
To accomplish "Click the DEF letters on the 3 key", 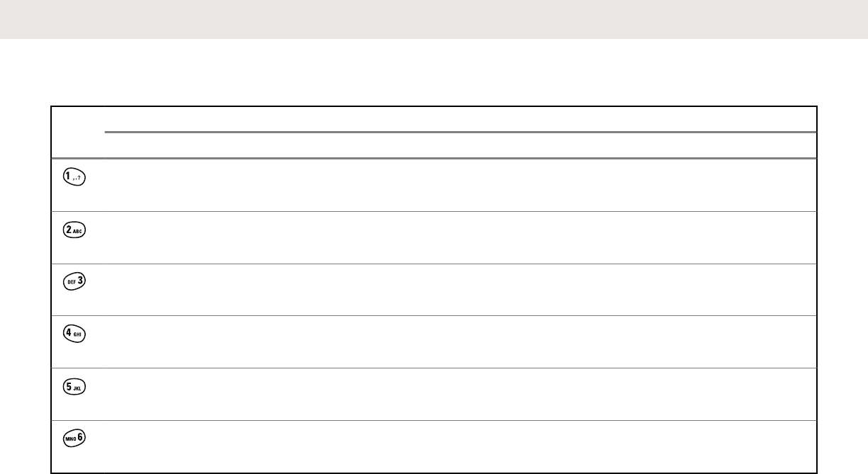I will [69, 283].
